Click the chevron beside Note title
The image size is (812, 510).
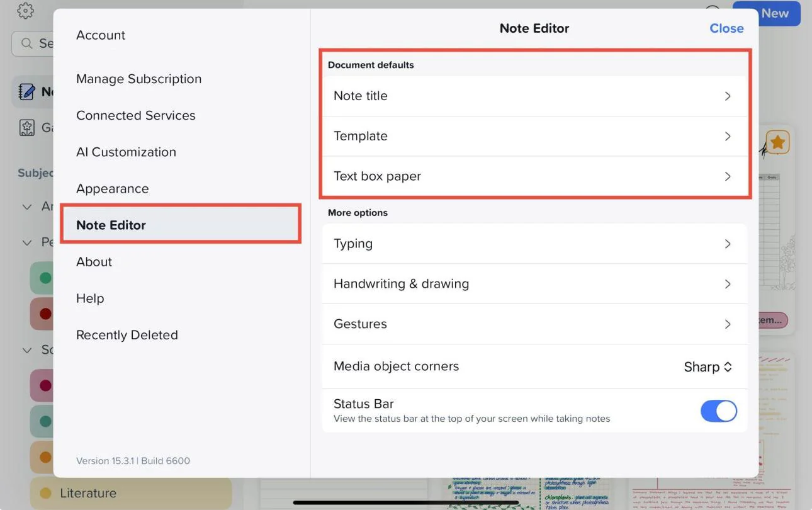(x=728, y=96)
